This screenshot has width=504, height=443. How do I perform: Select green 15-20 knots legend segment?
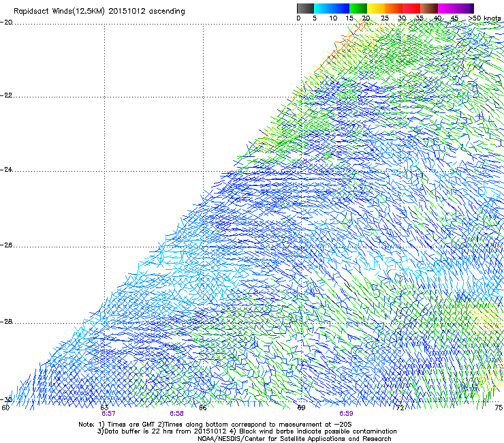[x=358, y=8]
